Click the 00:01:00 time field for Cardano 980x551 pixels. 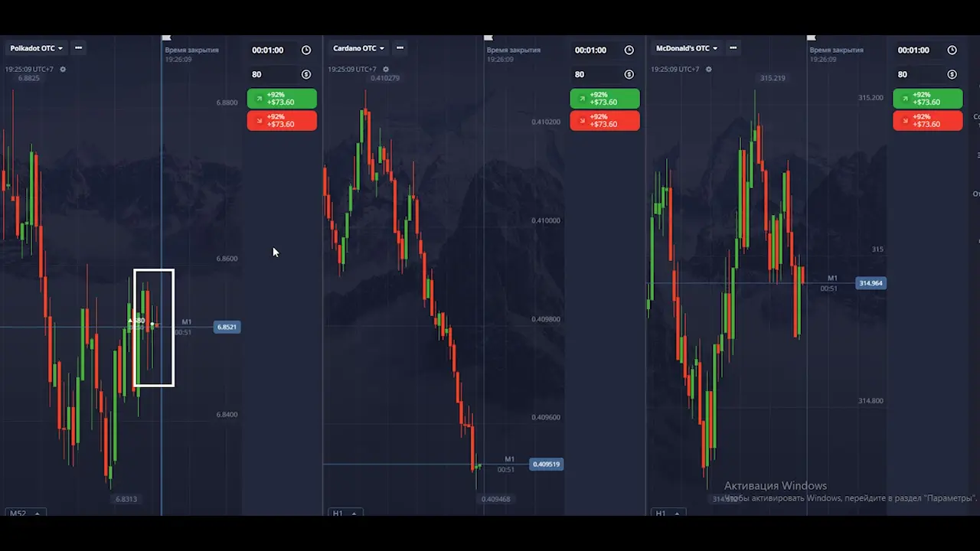point(590,51)
